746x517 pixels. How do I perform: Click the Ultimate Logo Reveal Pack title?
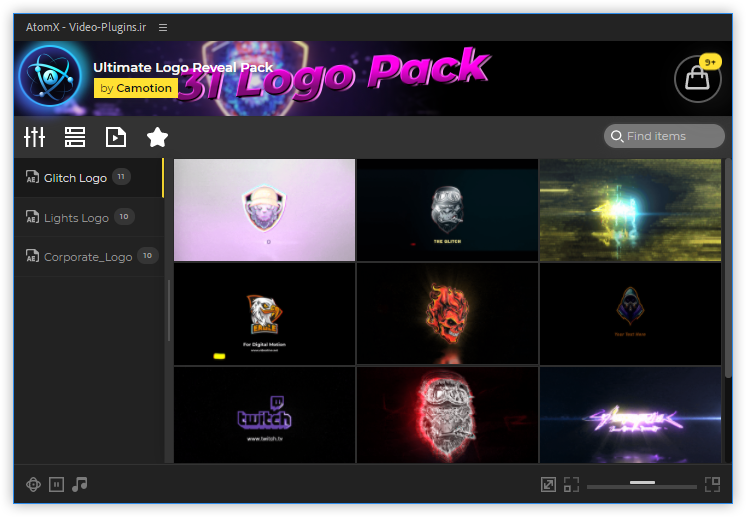coord(183,67)
